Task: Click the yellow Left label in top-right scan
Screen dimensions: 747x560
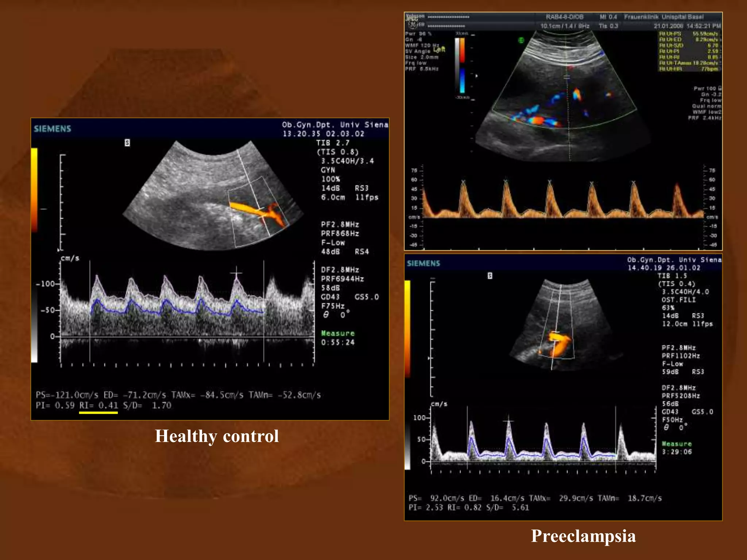Action: tap(440, 49)
